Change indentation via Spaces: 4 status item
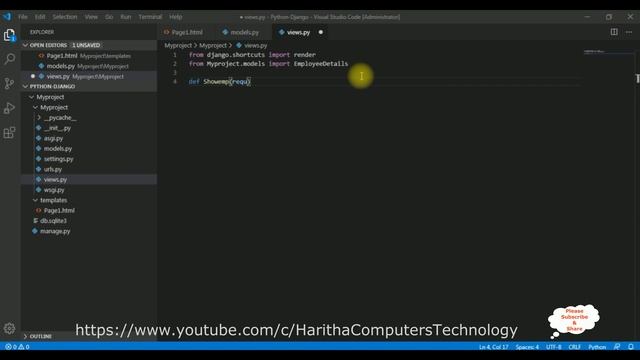The image size is (640, 360). click(x=527, y=347)
